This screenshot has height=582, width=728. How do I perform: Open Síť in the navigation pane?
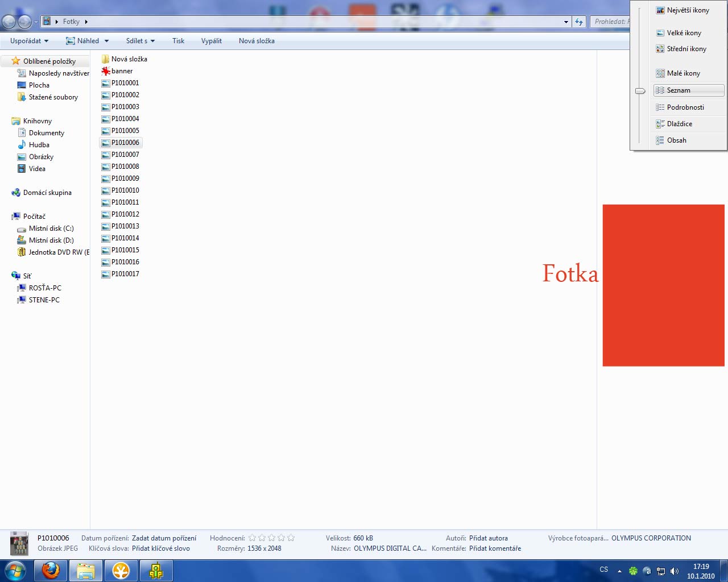pyautogui.click(x=22, y=276)
